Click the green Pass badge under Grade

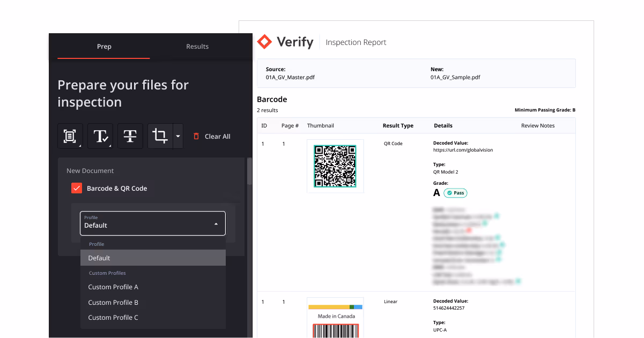(455, 193)
